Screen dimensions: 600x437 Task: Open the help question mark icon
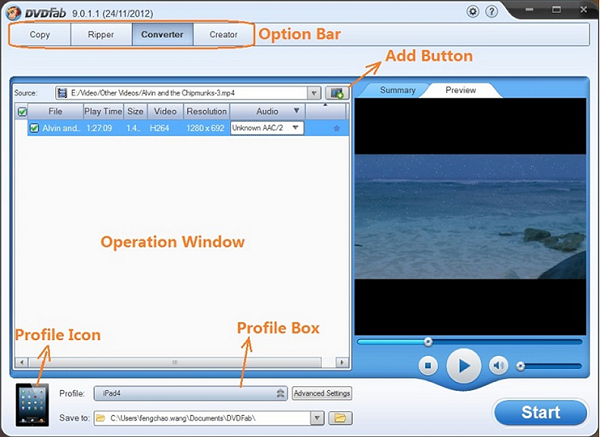(x=491, y=11)
